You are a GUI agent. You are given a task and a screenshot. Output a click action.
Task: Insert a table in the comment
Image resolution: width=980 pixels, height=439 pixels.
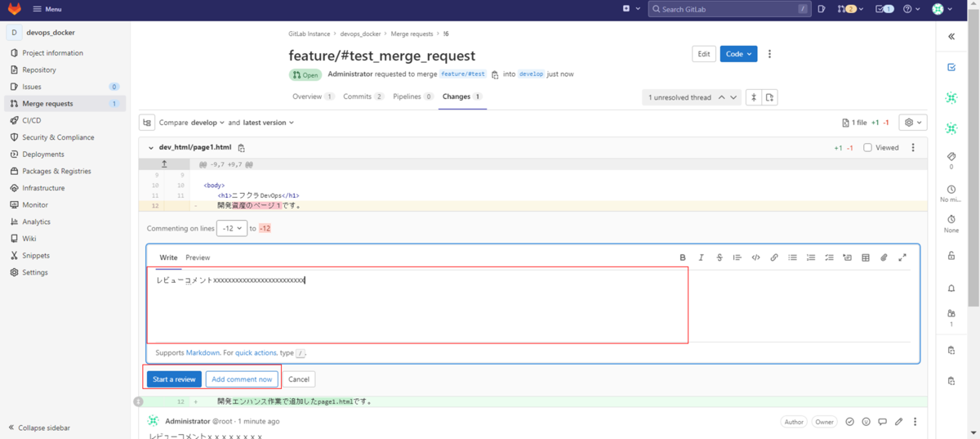point(866,258)
